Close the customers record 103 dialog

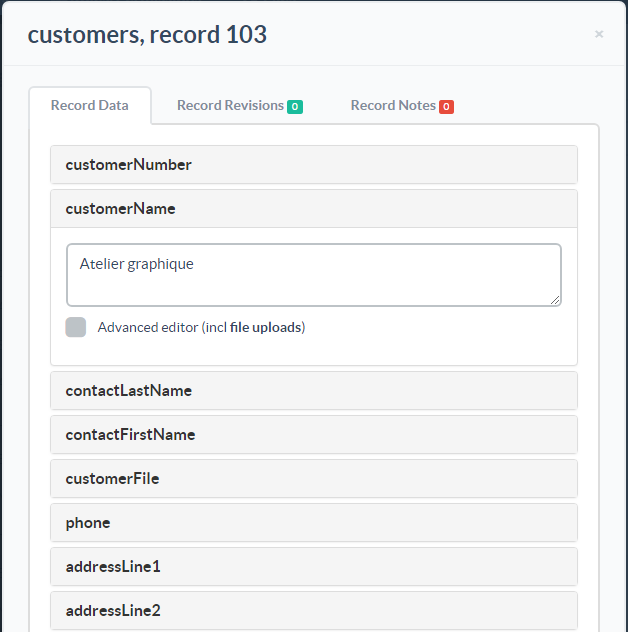pos(599,34)
